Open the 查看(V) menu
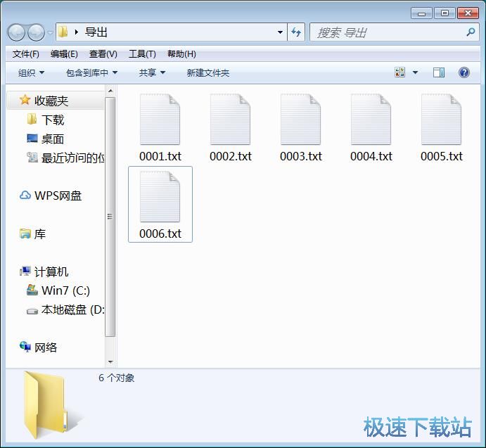The width and height of the screenshot is (486, 448). click(103, 54)
